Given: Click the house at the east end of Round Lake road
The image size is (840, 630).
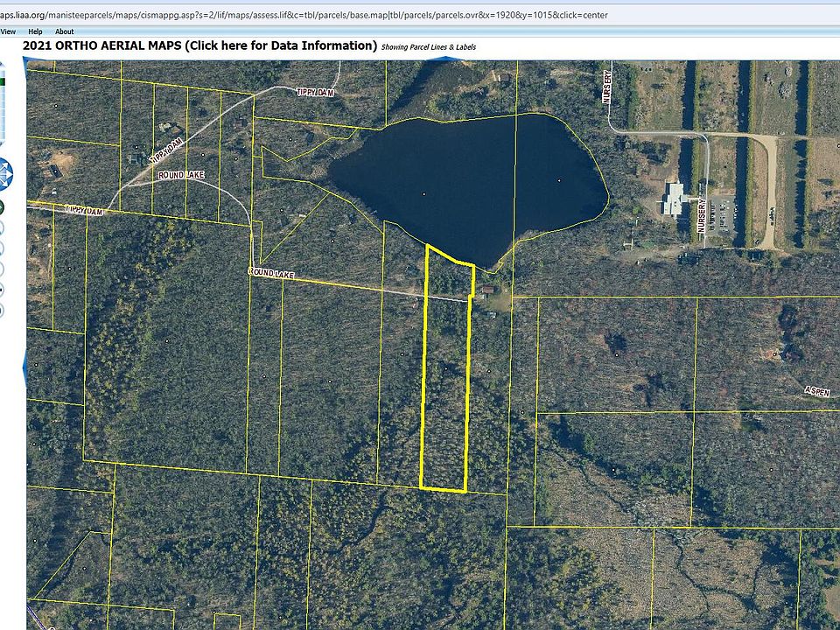Looking at the screenshot, I should point(486,290).
